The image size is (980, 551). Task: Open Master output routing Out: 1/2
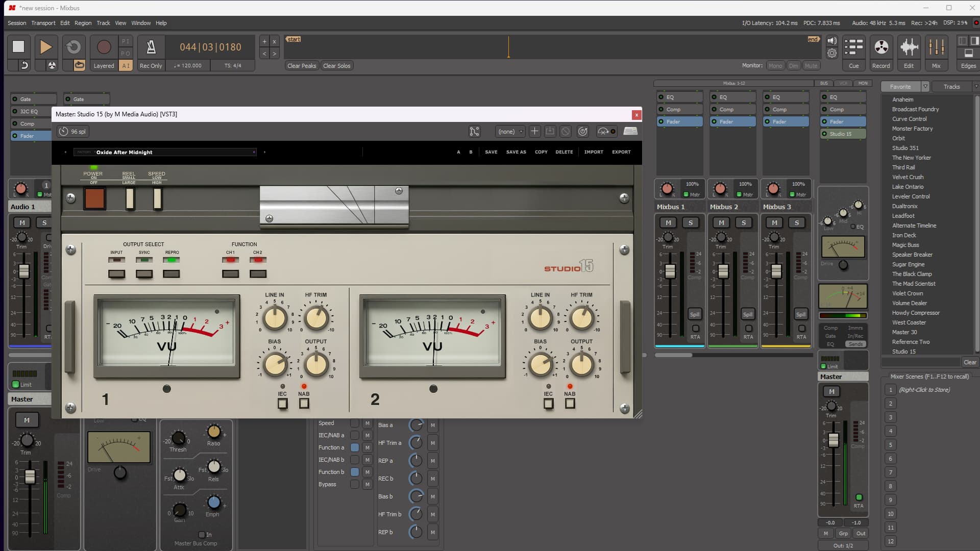[843, 546]
